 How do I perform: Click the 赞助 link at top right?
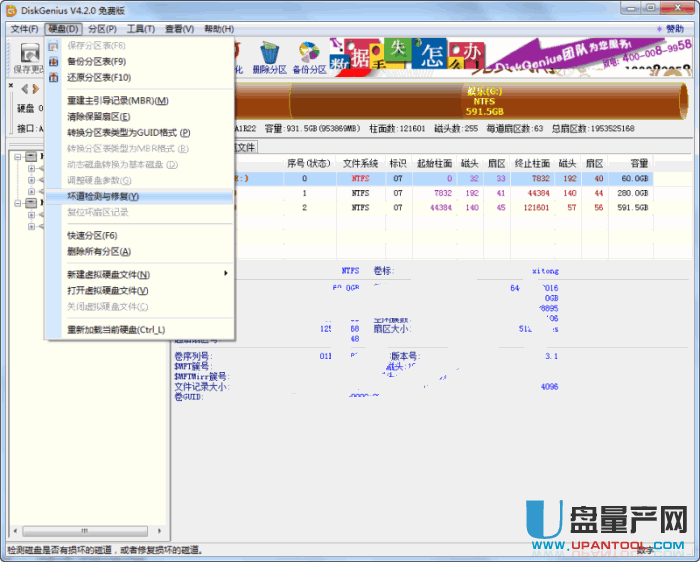point(675,29)
